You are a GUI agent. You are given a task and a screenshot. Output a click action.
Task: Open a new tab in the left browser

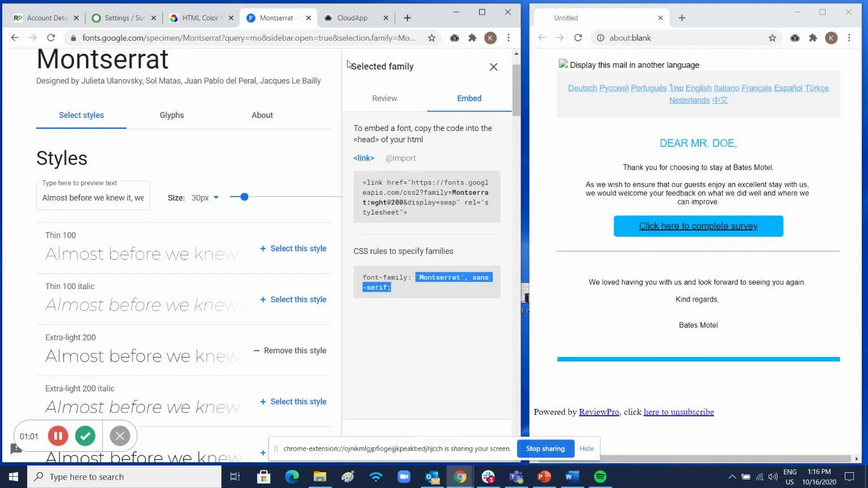pyautogui.click(x=407, y=18)
